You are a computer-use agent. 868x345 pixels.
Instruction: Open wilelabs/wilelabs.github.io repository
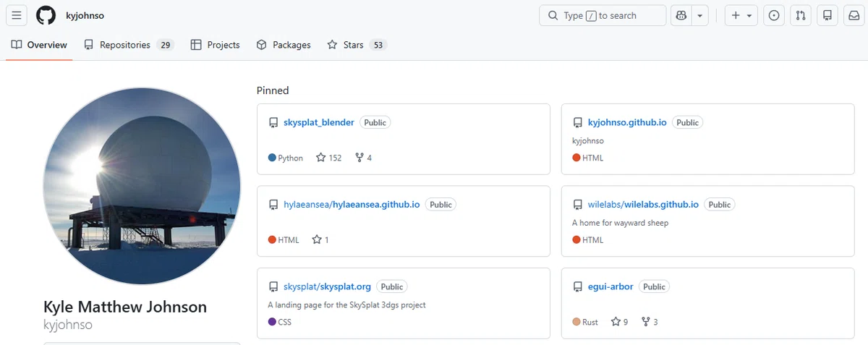coord(643,205)
